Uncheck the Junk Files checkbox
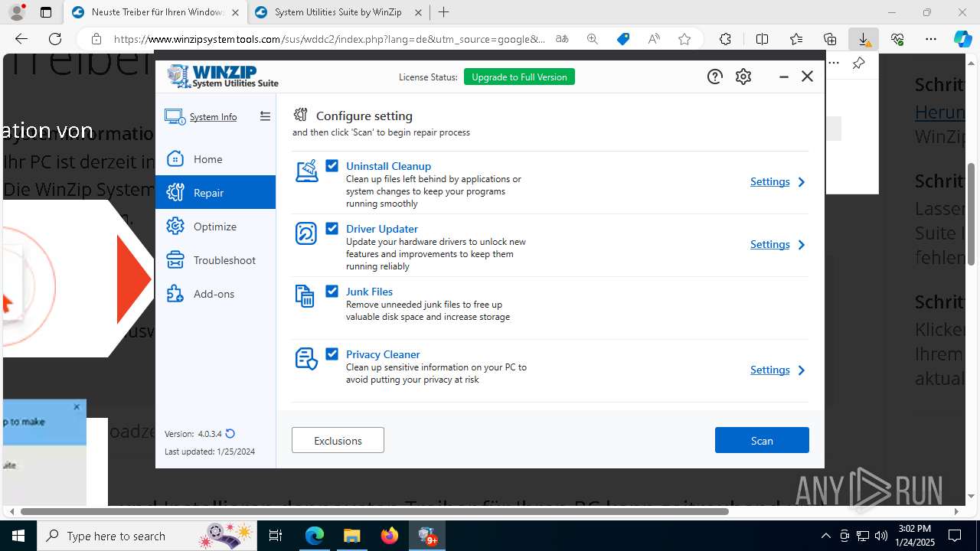This screenshot has height=551, width=980. [x=332, y=291]
